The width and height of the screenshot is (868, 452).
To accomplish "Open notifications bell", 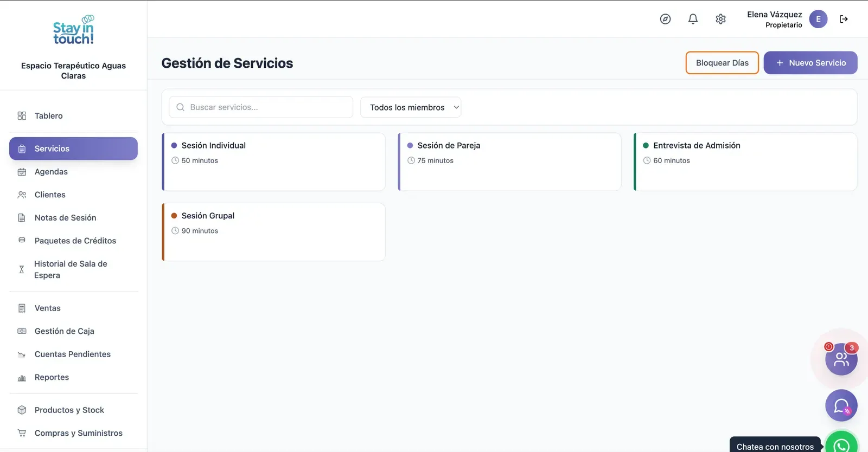I will [693, 19].
